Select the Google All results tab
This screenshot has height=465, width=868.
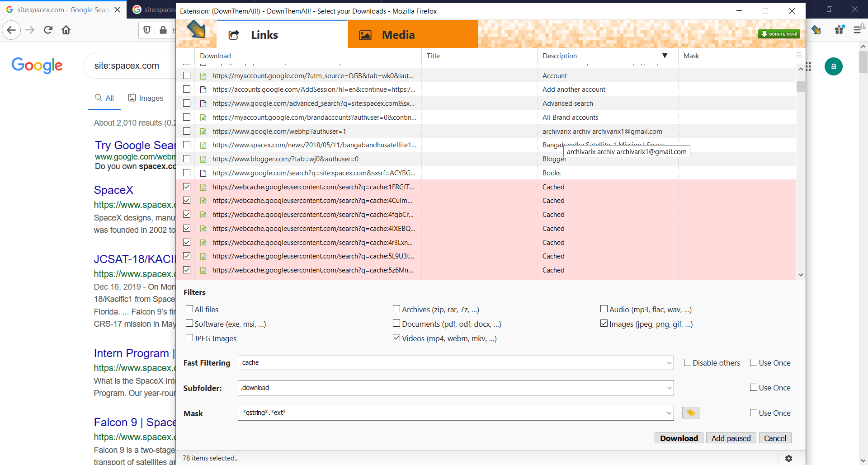point(104,98)
